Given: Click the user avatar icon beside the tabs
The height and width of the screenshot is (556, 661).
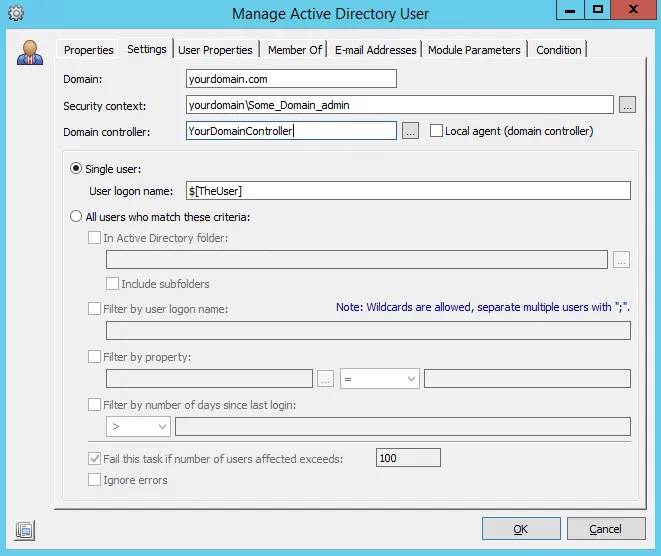Looking at the screenshot, I should pos(29,53).
